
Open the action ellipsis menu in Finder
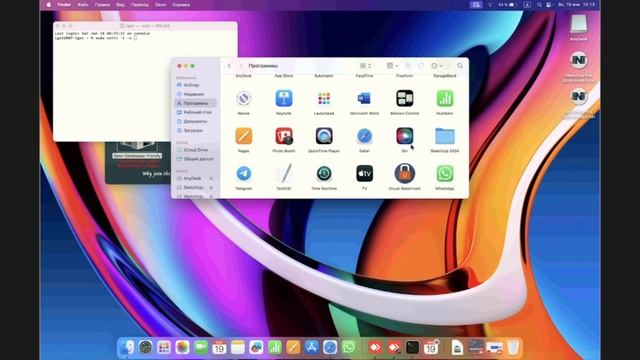pyautogui.click(x=436, y=66)
